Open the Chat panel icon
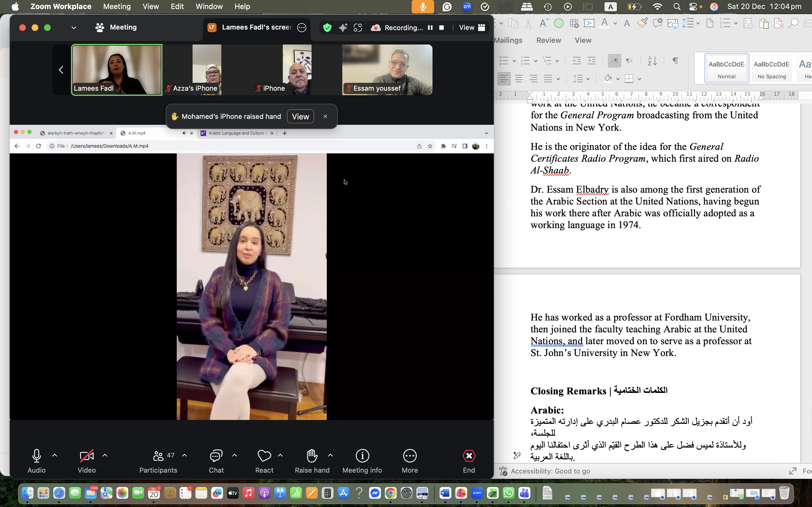 [x=216, y=456]
